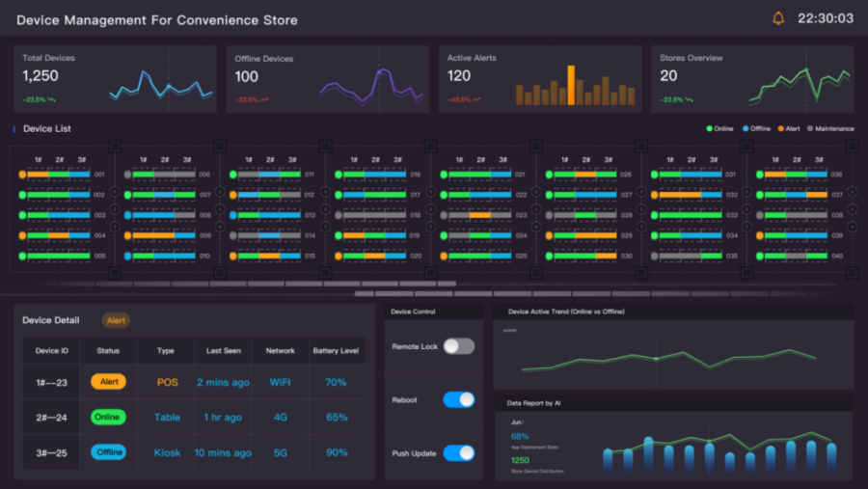Disable the Push Update toggle
The width and height of the screenshot is (868, 489).
(x=458, y=452)
